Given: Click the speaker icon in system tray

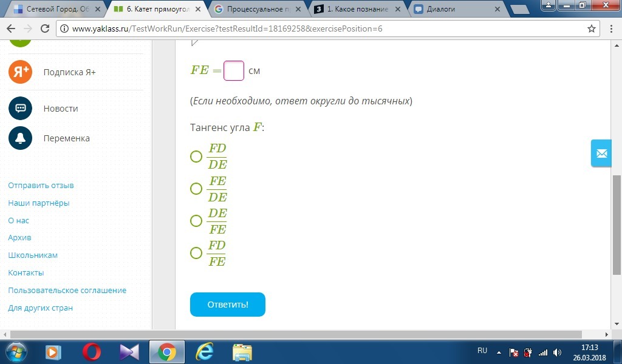Looking at the screenshot, I should tap(556, 352).
